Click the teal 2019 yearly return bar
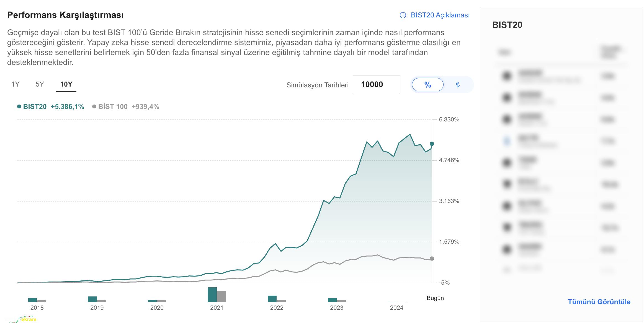This screenshot has height=323, width=644. 92,299
